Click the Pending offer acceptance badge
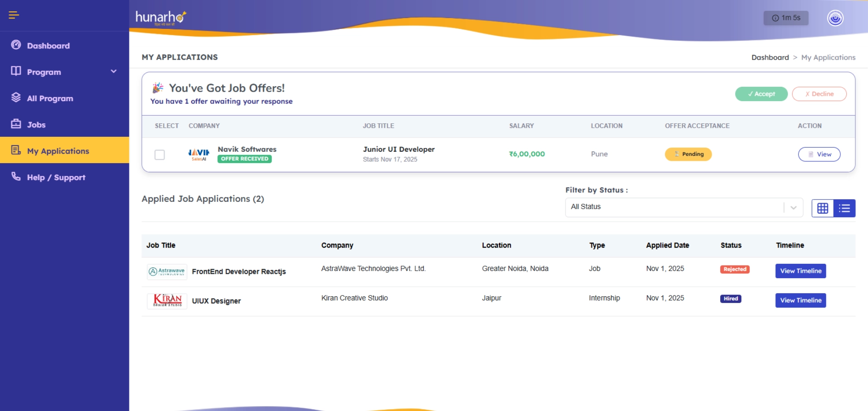The height and width of the screenshot is (411, 868). 688,154
